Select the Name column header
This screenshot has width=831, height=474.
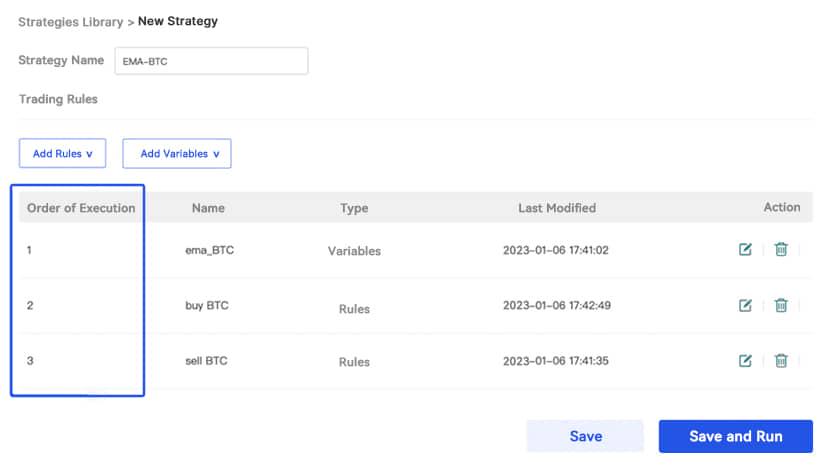click(x=208, y=208)
